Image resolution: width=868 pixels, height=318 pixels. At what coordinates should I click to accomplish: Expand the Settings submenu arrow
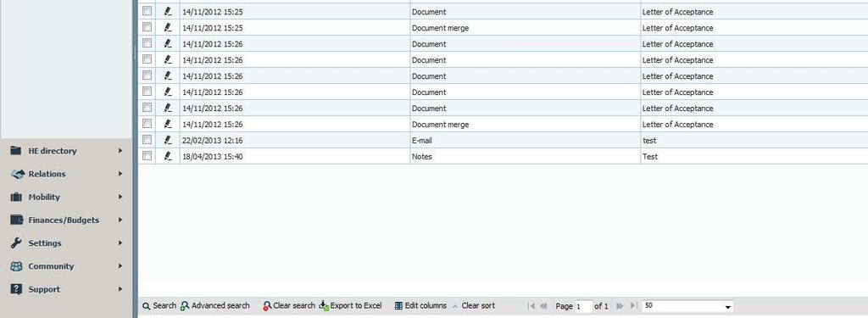tap(120, 243)
